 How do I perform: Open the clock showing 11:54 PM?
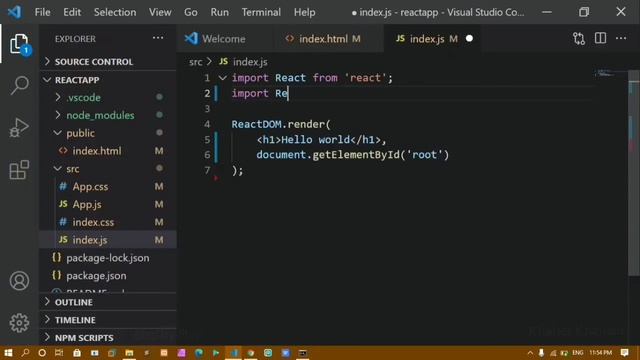pyautogui.click(x=600, y=353)
